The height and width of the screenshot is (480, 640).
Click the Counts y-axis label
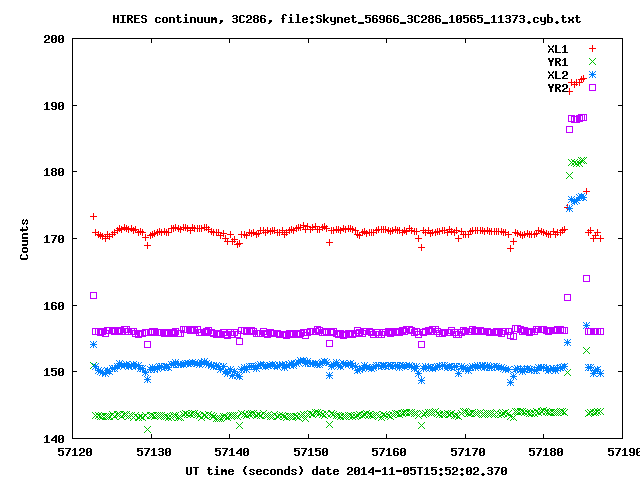click(x=24, y=239)
